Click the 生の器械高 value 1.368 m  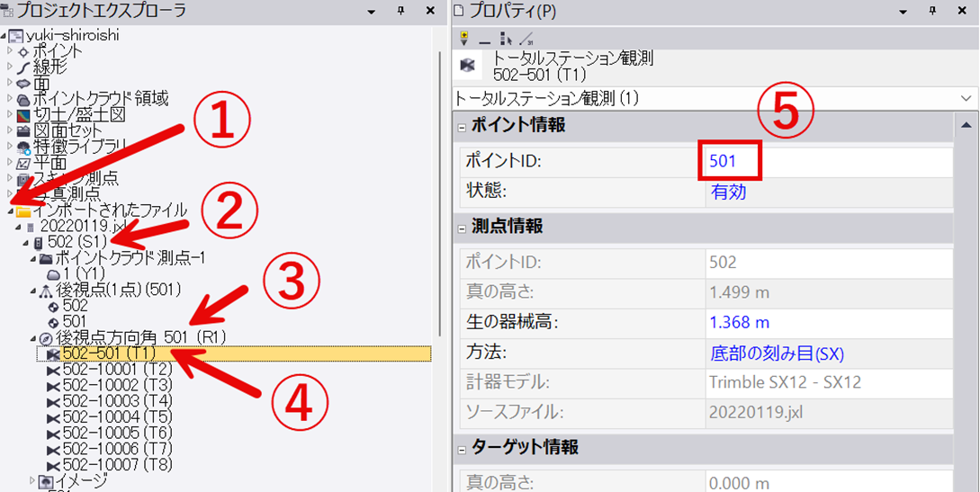(740, 323)
